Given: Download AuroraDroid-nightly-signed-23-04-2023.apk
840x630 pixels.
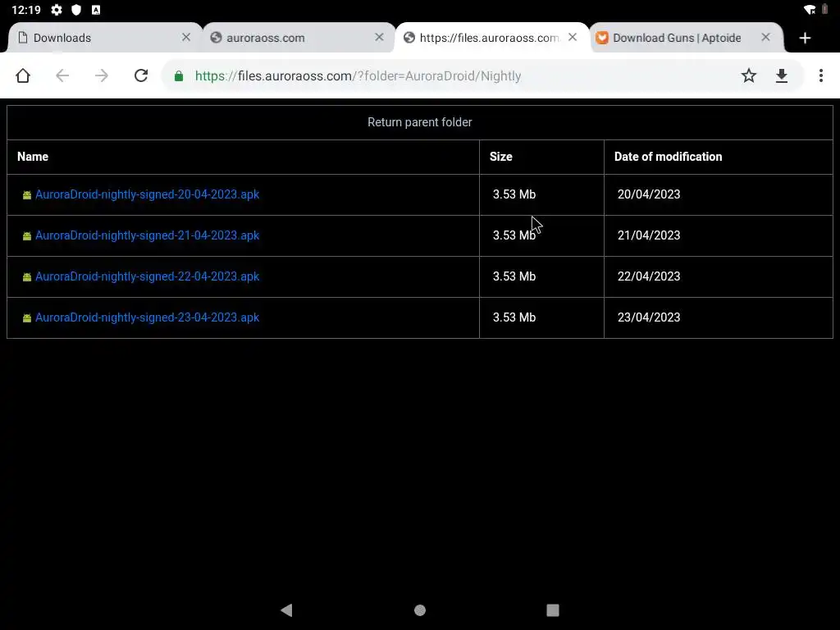Looking at the screenshot, I should tap(148, 317).
